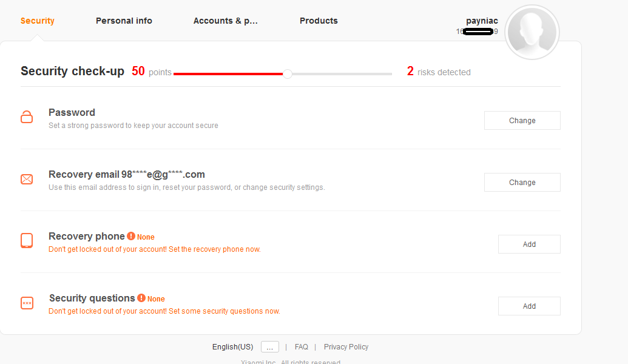Open the FAQ link

click(302, 347)
